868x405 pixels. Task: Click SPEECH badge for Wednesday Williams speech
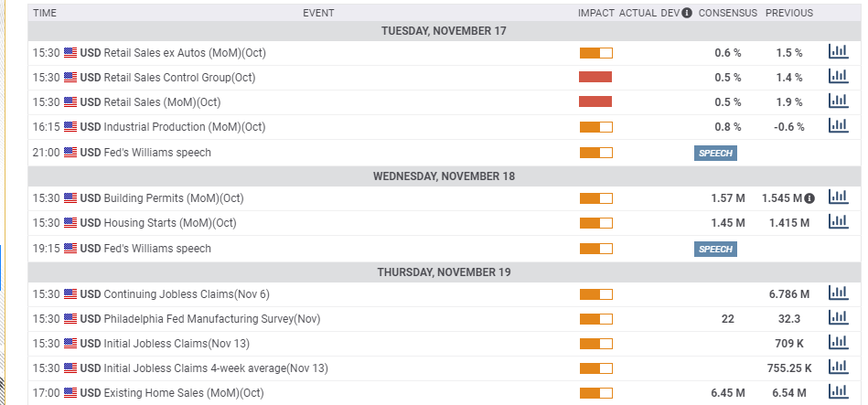coord(715,249)
